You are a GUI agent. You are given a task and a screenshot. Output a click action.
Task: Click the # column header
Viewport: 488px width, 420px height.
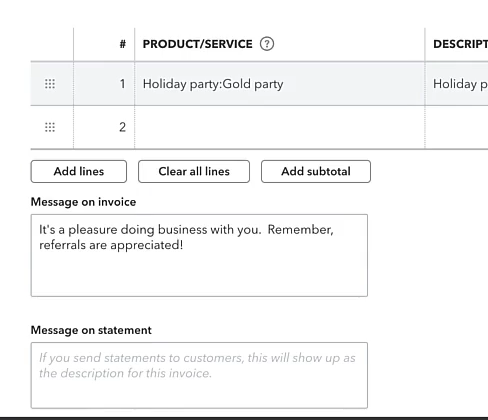click(x=123, y=44)
